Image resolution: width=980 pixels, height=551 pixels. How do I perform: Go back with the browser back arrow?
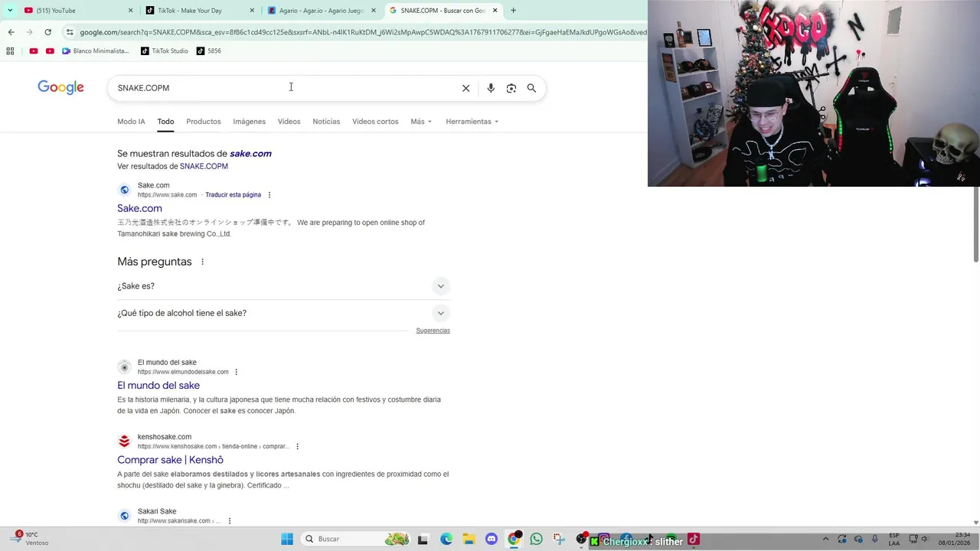[11, 32]
